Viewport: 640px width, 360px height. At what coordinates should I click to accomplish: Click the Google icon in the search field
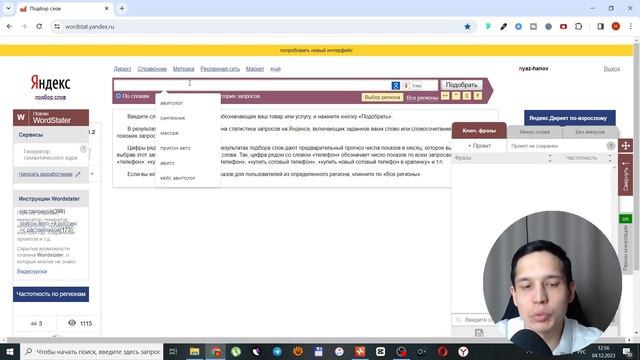[x=395, y=85]
